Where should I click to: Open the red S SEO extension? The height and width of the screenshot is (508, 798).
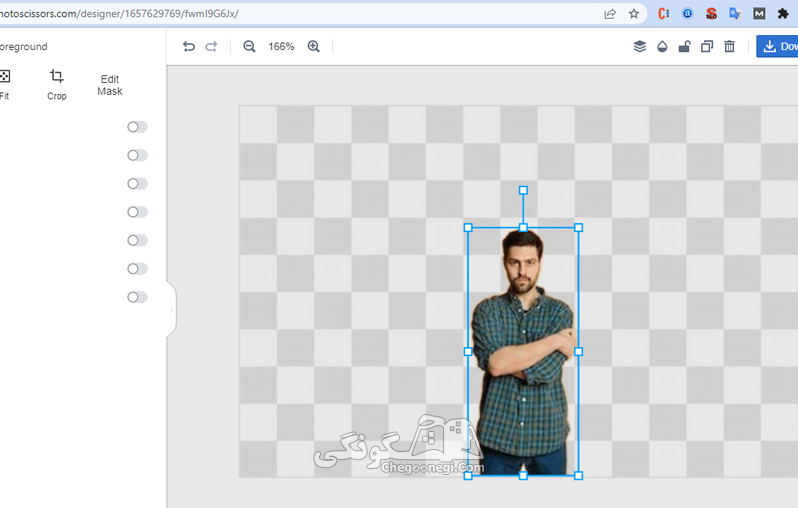[711, 14]
